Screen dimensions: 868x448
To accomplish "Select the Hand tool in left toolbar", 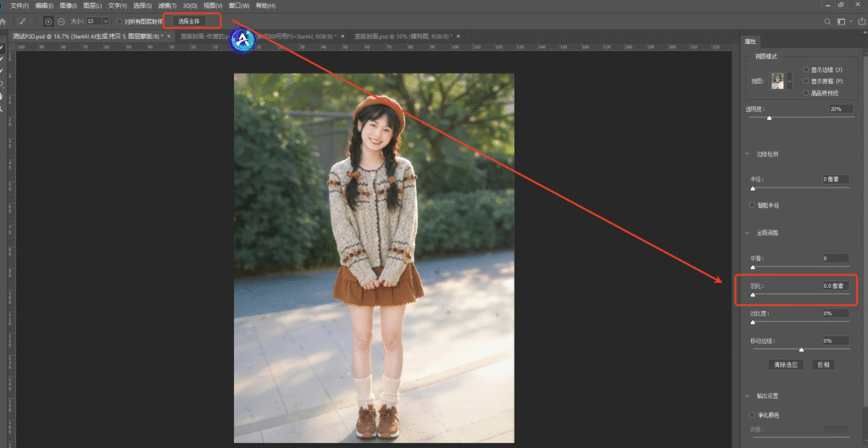I will point(3,96).
